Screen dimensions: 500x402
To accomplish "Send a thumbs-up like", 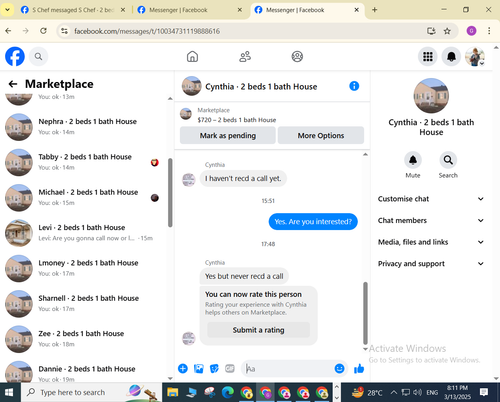I will click(x=359, y=368).
